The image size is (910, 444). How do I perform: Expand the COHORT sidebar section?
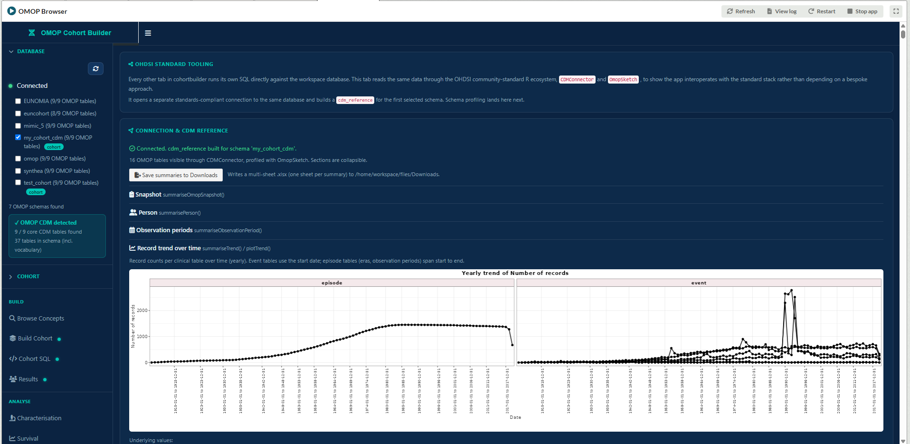click(24, 276)
